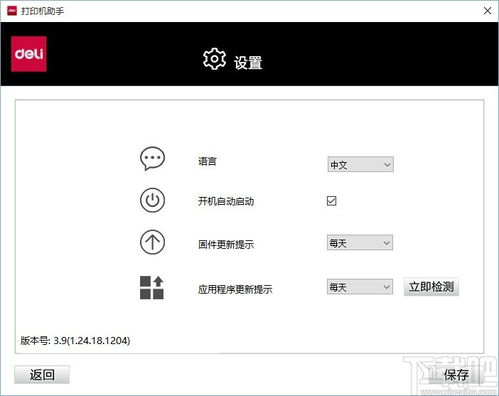Click the 返回 button
Viewport: 499px width, 396px height.
click(42, 375)
